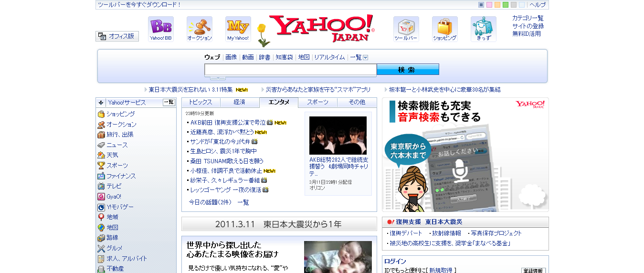
Task: Switch to the 経済 news tab
Action: tap(240, 103)
